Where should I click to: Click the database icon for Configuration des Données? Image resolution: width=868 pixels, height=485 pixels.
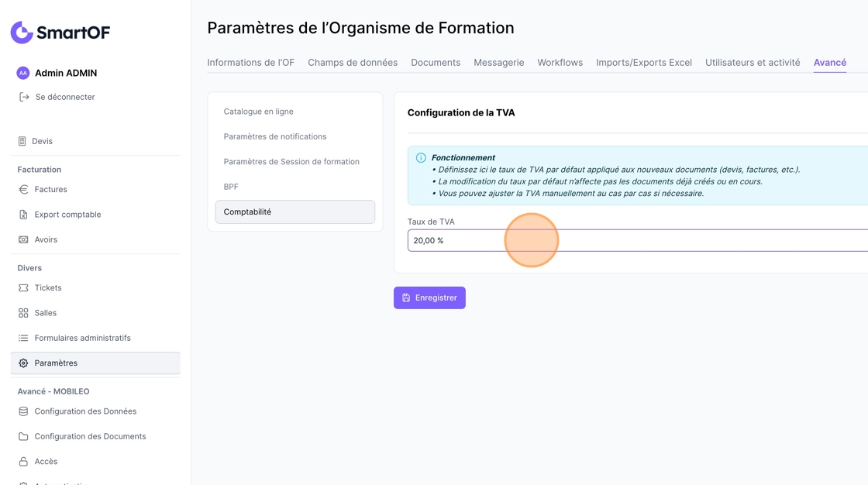(23, 411)
